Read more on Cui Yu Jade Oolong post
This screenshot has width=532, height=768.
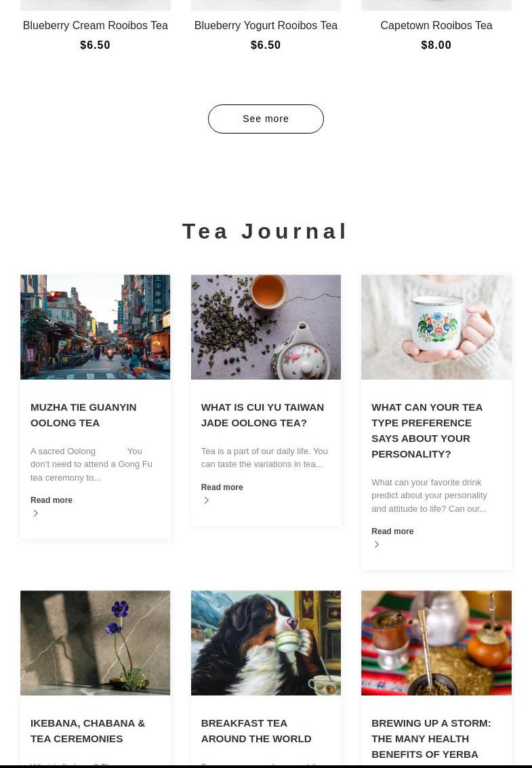pyautogui.click(x=222, y=487)
